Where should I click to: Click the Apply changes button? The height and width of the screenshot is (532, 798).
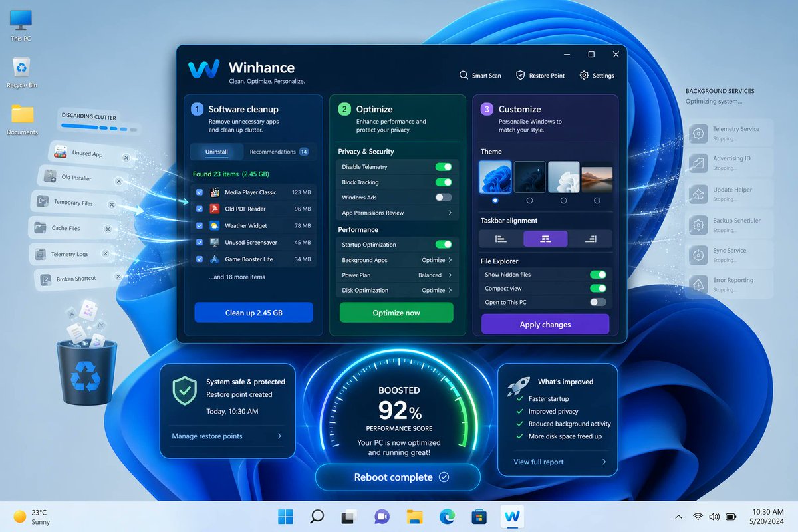[x=545, y=325]
